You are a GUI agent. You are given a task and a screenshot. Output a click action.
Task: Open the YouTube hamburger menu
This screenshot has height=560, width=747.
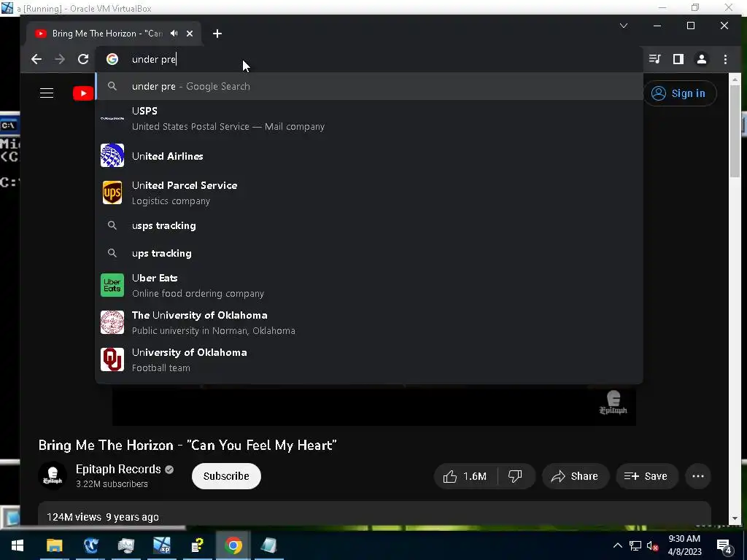[x=47, y=93]
